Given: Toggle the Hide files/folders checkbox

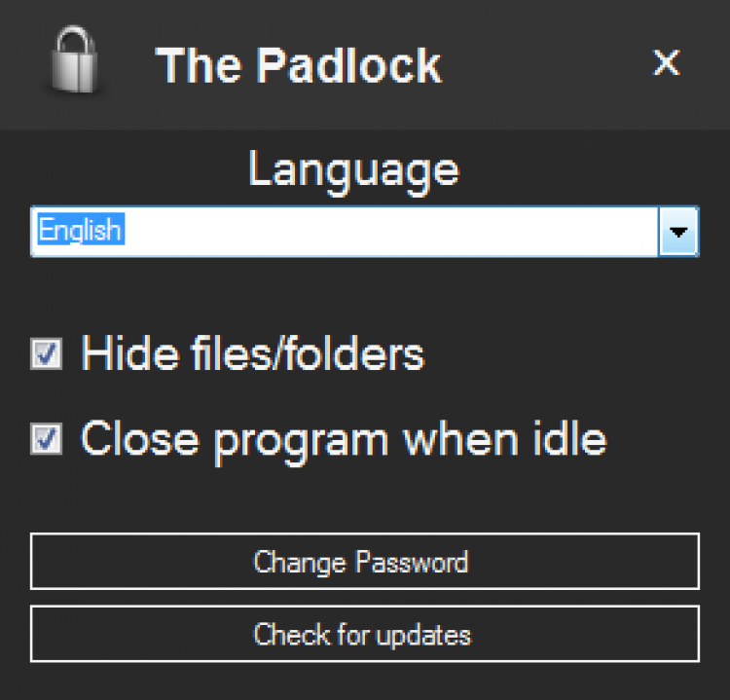Looking at the screenshot, I should (x=47, y=354).
